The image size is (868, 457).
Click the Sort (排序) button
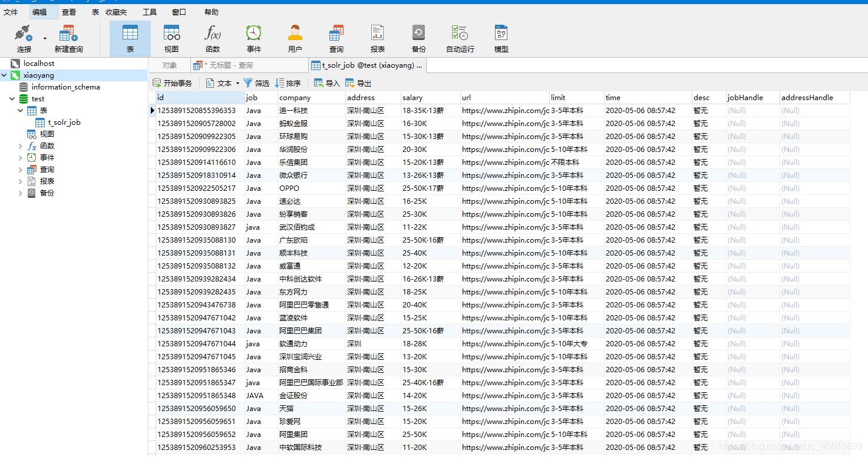coord(288,83)
